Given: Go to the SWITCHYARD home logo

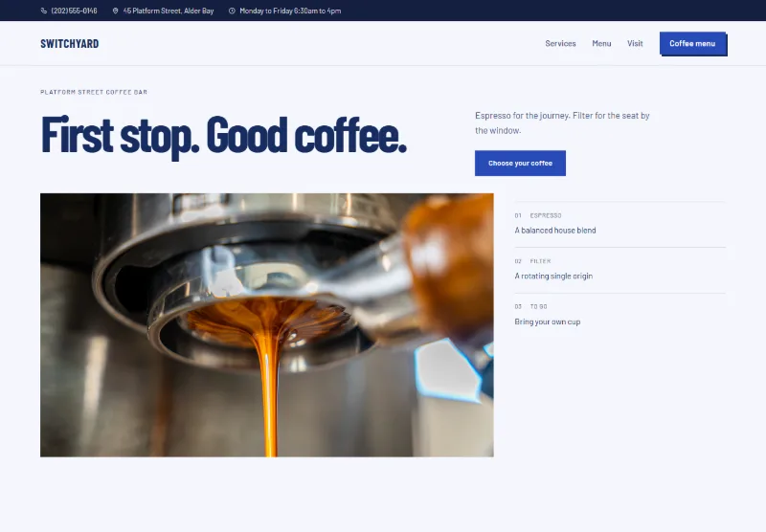Looking at the screenshot, I should [69, 43].
